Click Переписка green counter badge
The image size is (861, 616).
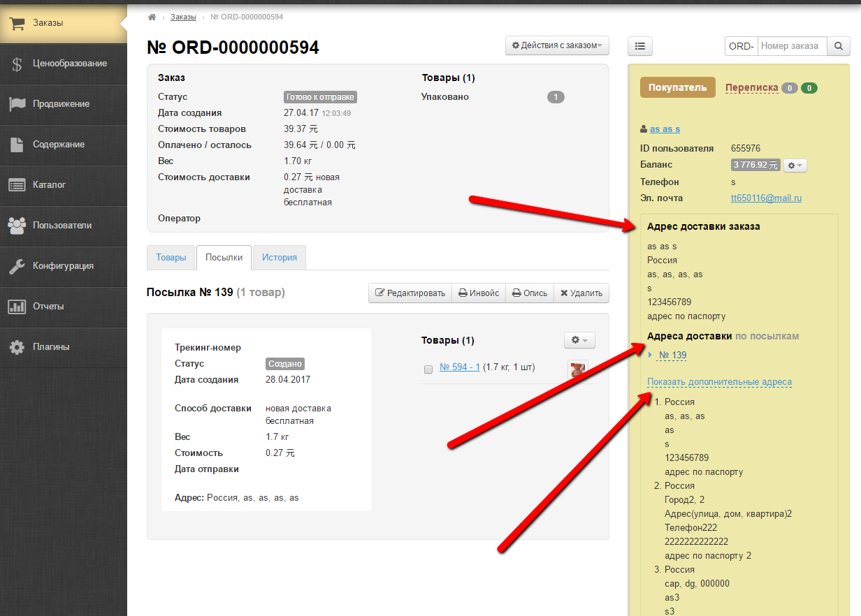[809, 88]
